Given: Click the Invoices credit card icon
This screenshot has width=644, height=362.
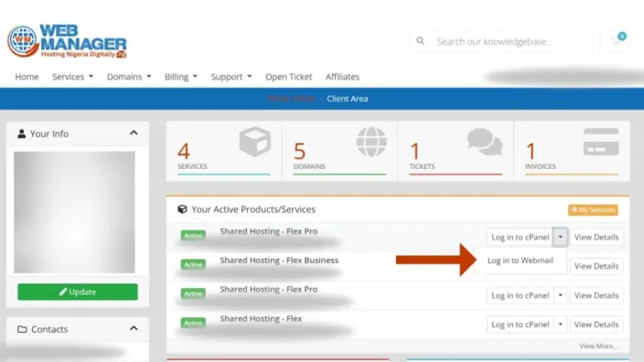Looking at the screenshot, I should click(x=601, y=142).
